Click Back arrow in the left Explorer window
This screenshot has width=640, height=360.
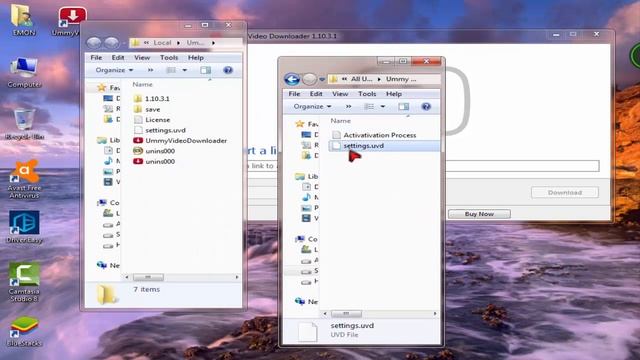[94, 42]
